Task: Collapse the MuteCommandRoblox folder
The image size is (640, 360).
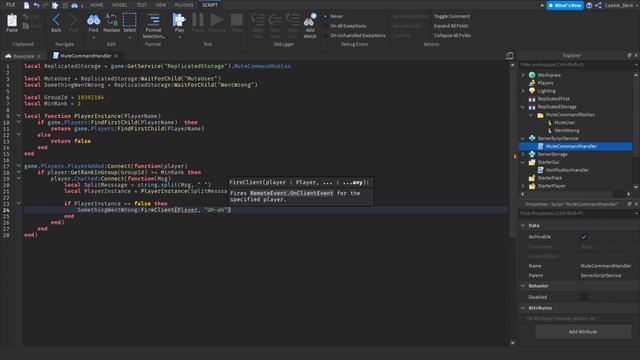Action: 531,115
